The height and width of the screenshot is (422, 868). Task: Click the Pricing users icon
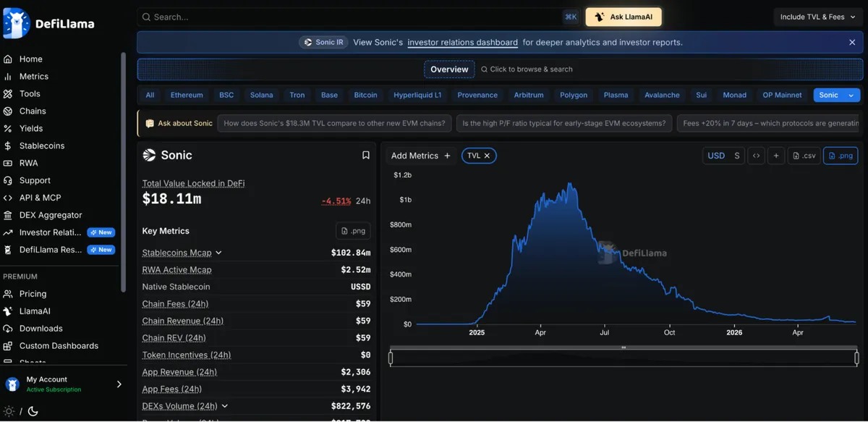pyautogui.click(x=8, y=294)
